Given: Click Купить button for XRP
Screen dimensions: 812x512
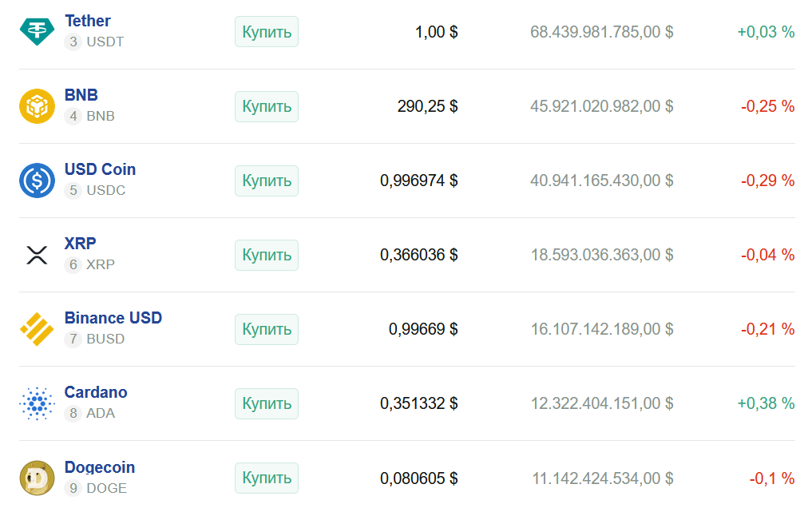Looking at the screenshot, I should (267, 255).
